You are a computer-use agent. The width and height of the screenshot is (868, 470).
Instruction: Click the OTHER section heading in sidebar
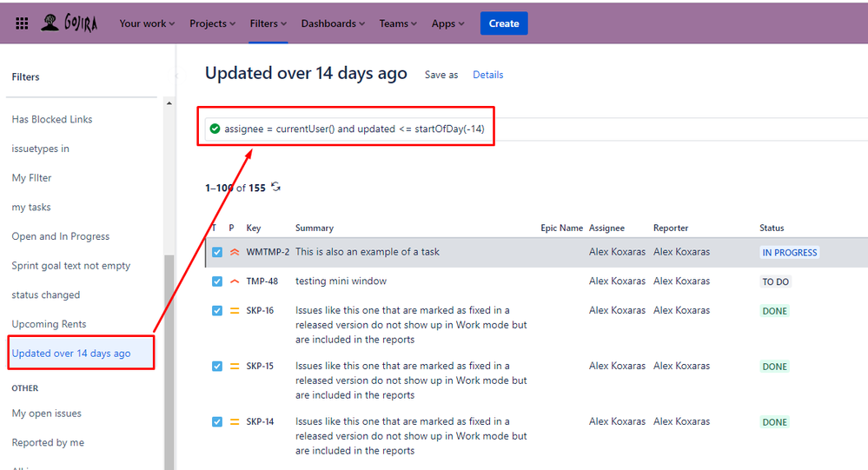coord(25,388)
